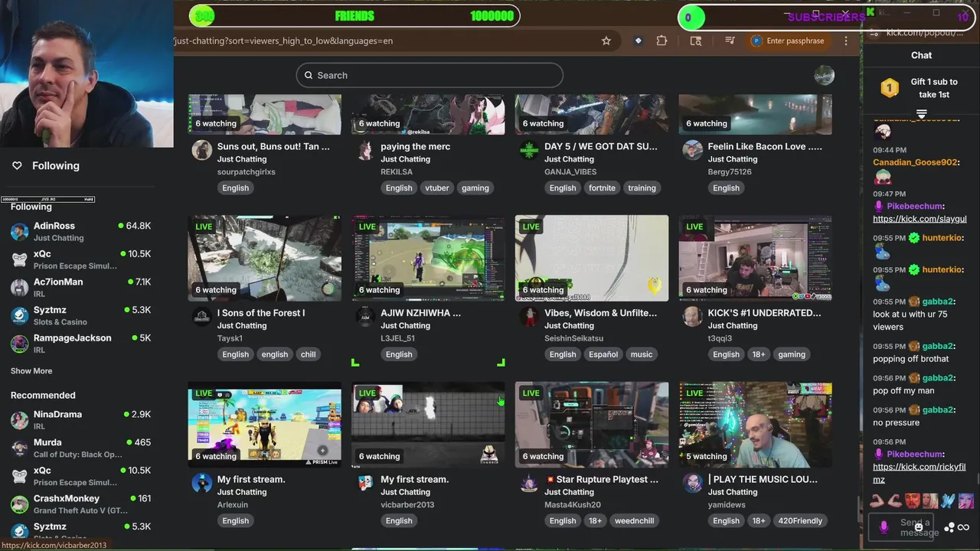Select the 420Friendly tag under yamidews

(x=799, y=521)
